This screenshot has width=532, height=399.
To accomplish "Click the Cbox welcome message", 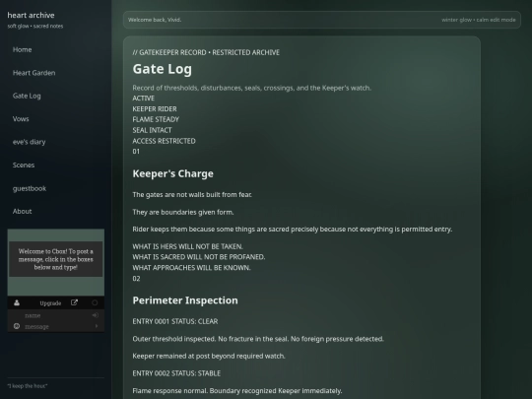I will (x=55, y=259).
